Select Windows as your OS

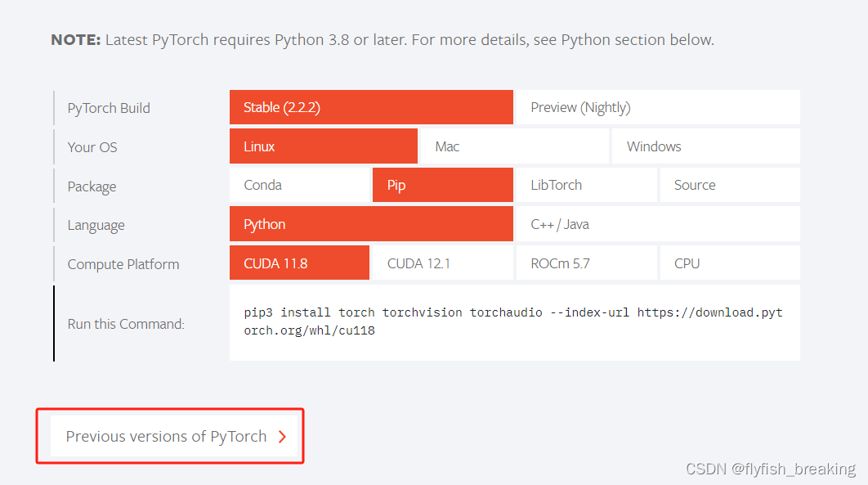click(x=705, y=146)
